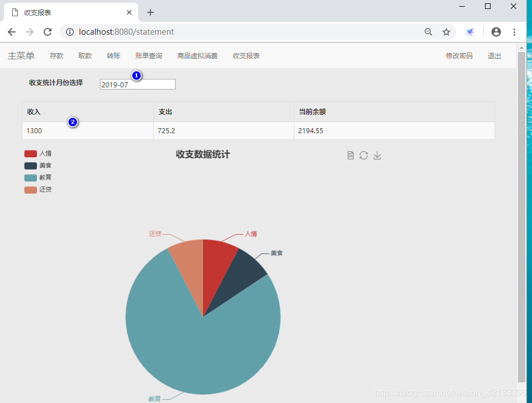Viewport: 532px width, 403px height.
Task: Open the 取款 menu item
Action: [x=85, y=55]
